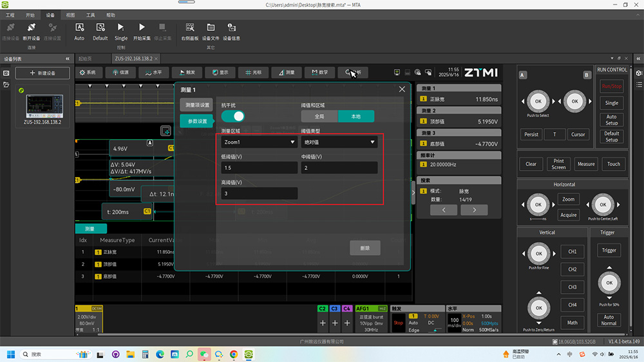Select the 本地 local threshold option
This screenshot has width=644, height=362.
(355, 117)
